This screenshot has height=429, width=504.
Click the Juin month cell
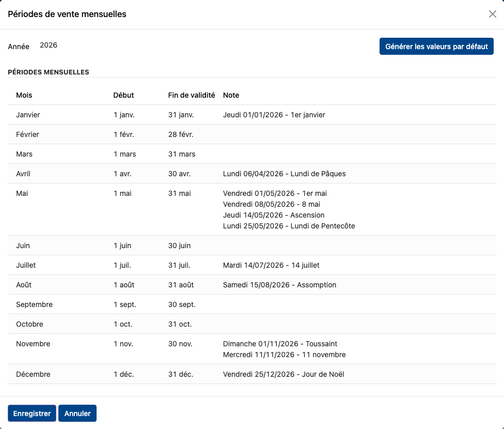pos(23,246)
